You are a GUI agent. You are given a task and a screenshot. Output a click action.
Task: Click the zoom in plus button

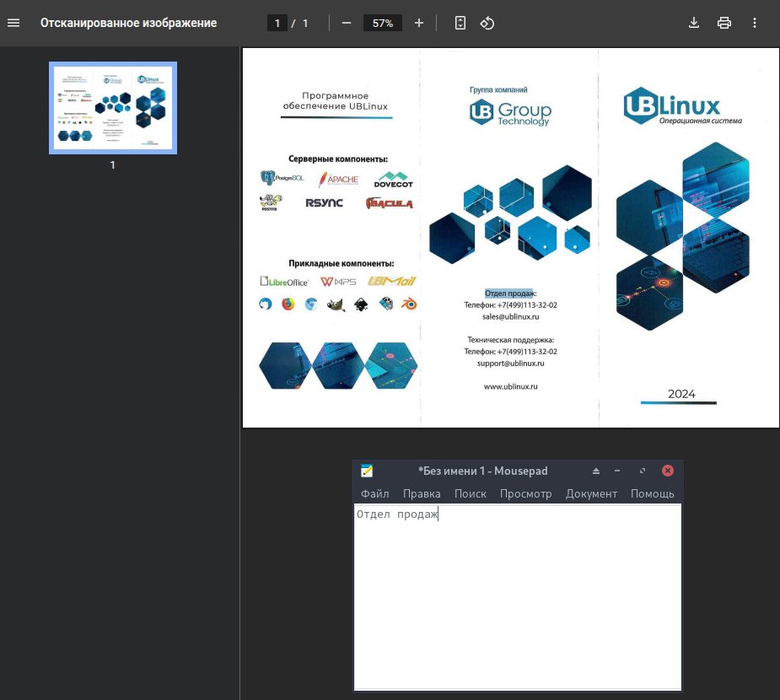[x=419, y=23]
